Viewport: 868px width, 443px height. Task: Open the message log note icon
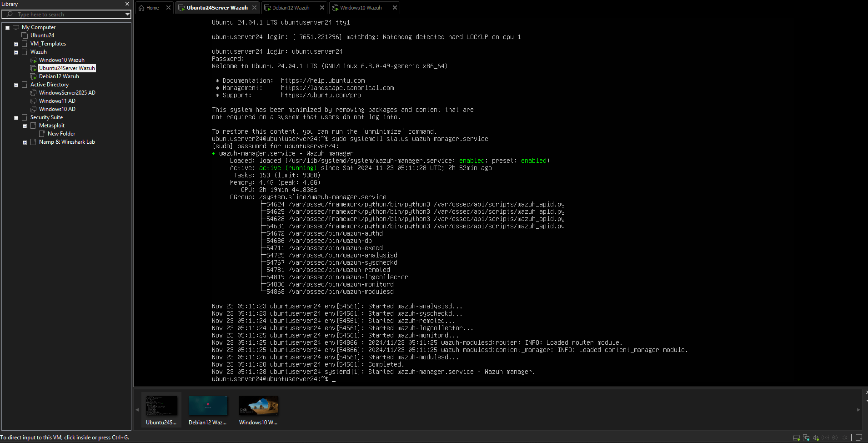pyautogui.click(x=859, y=438)
